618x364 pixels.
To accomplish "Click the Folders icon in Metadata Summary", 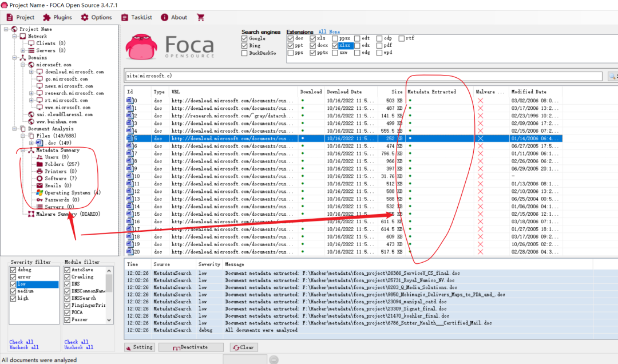I will coord(39,164).
